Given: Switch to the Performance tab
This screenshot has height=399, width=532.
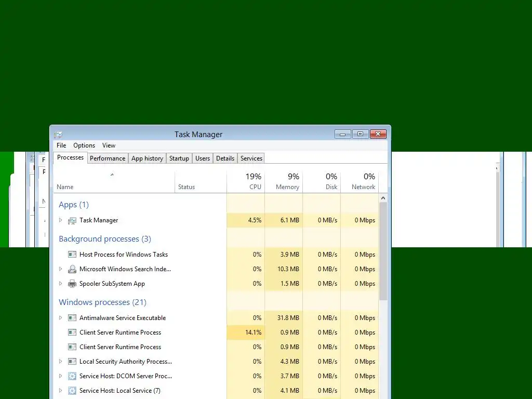Looking at the screenshot, I should coord(108,158).
